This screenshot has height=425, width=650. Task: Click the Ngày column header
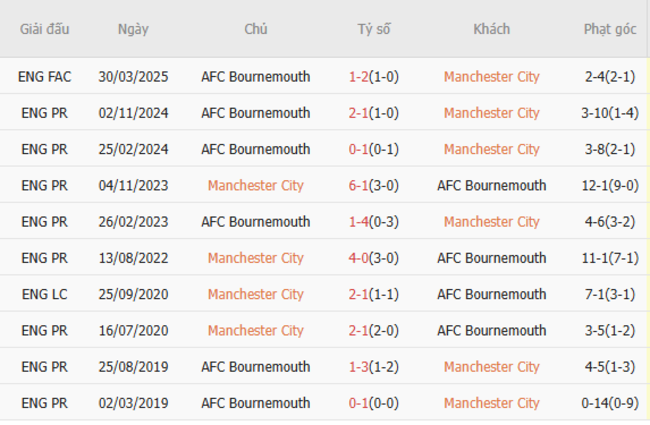(x=133, y=29)
